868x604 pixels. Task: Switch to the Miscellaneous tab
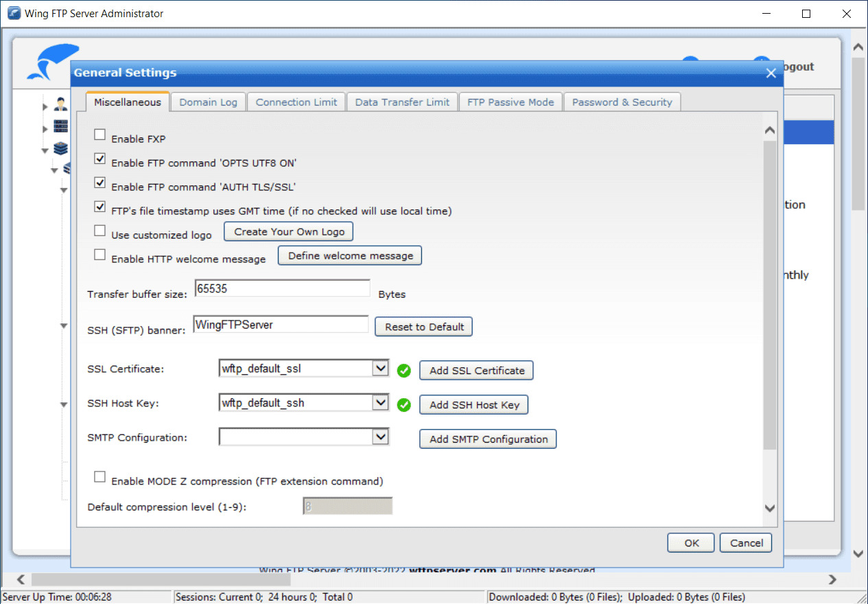click(x=128, y=102)
